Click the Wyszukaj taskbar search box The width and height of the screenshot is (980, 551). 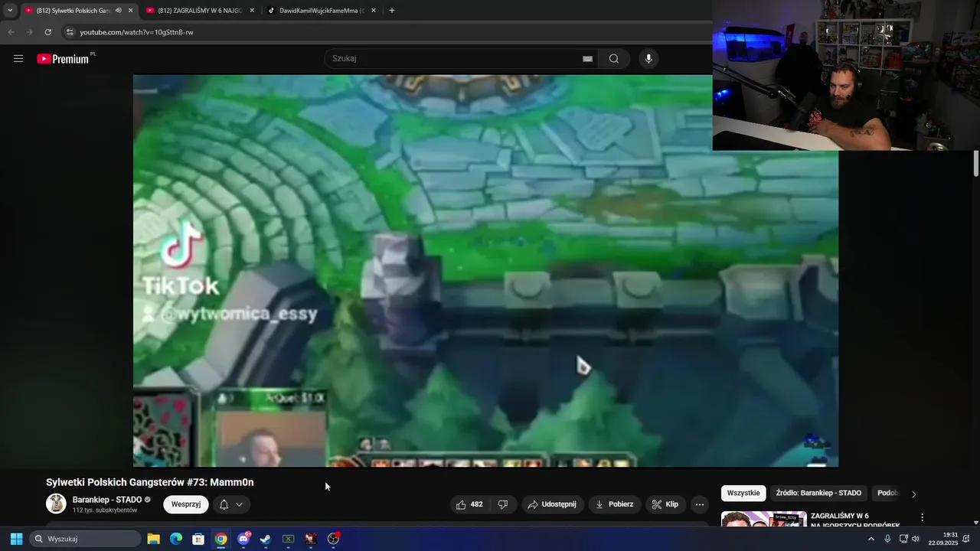[86, 539]
